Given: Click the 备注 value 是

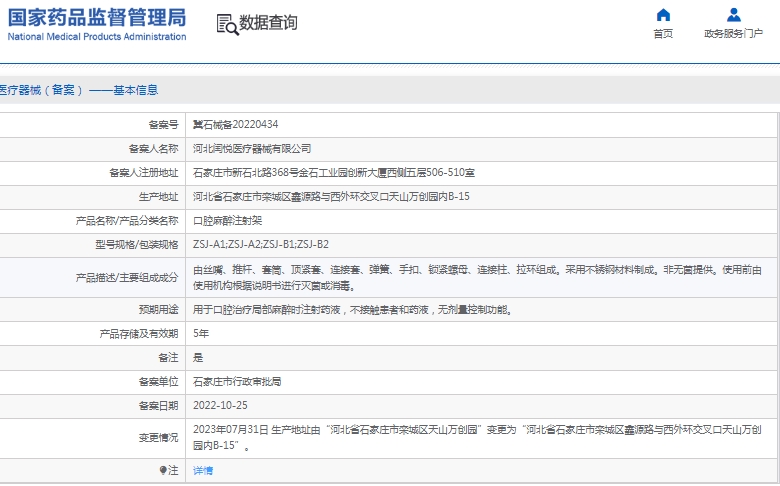Looking at the screenshot, I should (x=198, y=358).
